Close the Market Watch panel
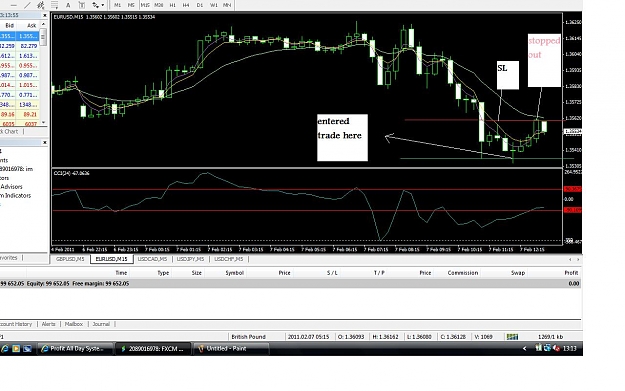 click(x=45, y=15)
